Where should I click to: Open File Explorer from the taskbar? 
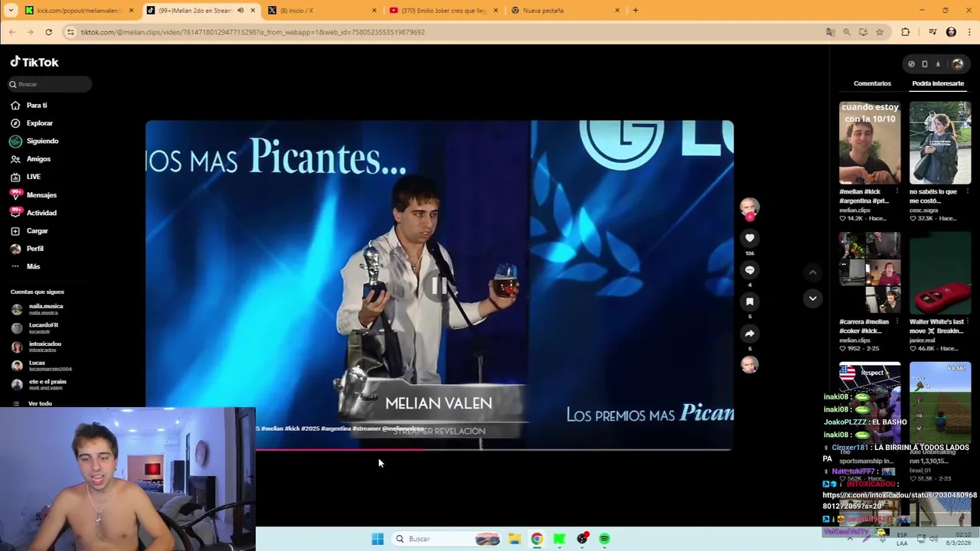click(x=514, y=539)
